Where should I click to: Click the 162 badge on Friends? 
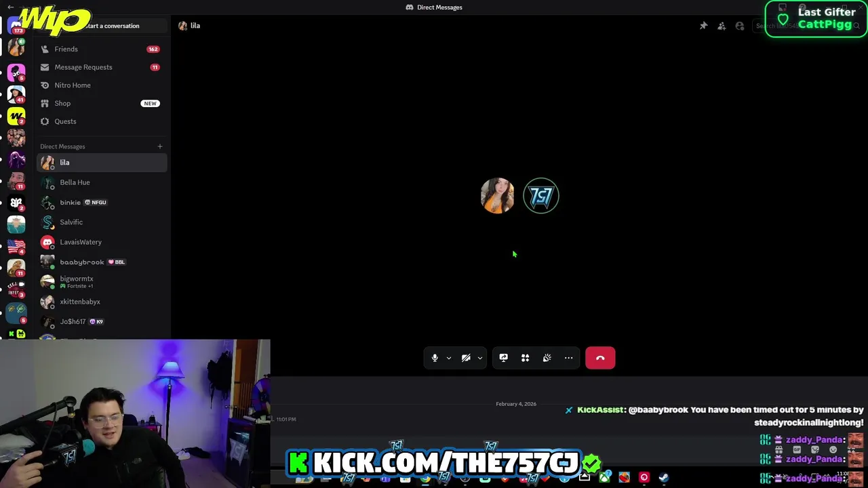pyautogui.click(x=153, y=49)
